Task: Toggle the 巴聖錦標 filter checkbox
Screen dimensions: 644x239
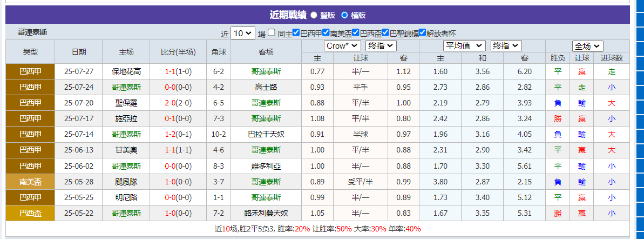Action: pos(385,32)
